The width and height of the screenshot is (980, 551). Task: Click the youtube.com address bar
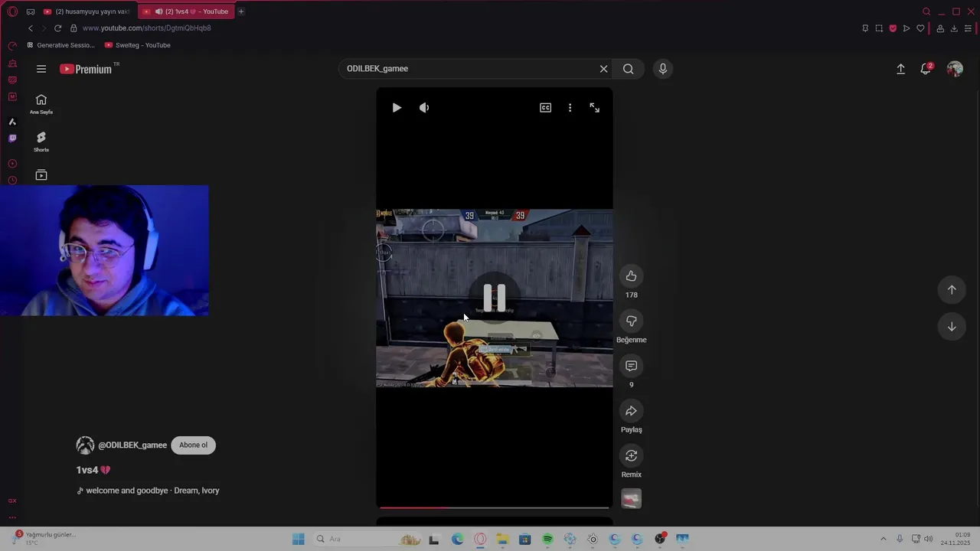tap(146, 28)
